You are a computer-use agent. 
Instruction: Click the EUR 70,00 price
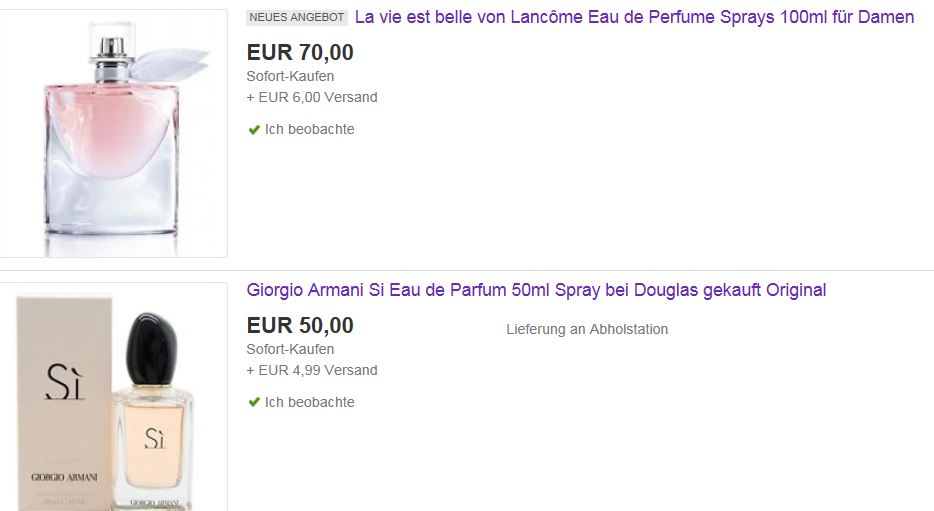coord(300,52)
